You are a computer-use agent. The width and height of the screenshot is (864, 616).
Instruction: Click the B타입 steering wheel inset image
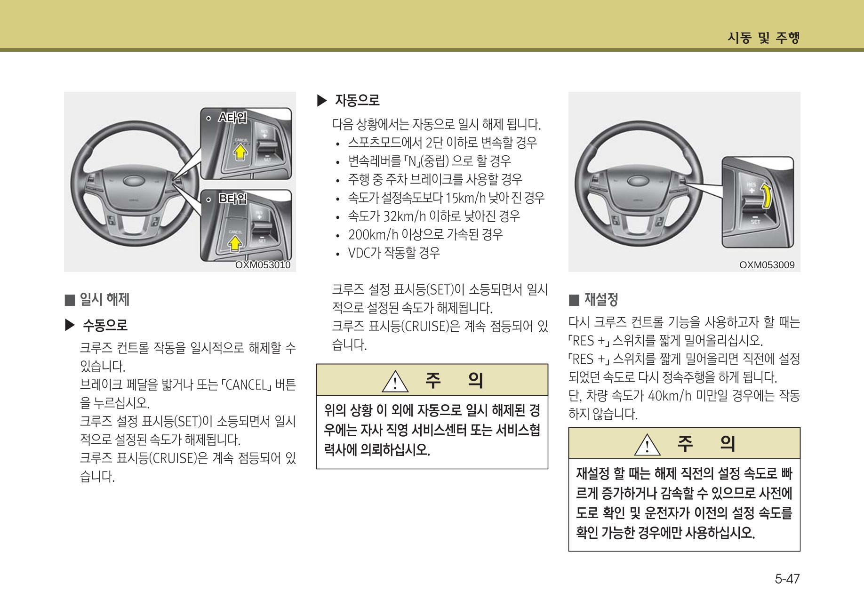pyautogui.click(x=246, y=225)
